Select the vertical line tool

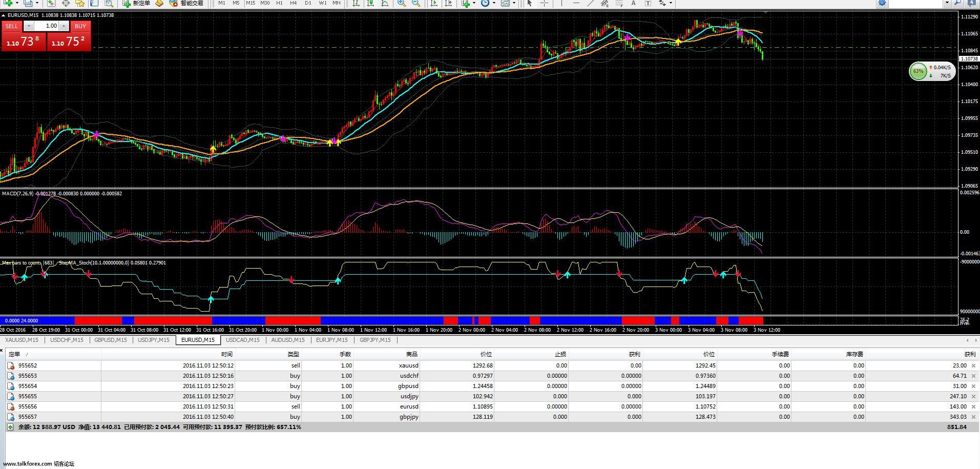click(x=561, y=3)
